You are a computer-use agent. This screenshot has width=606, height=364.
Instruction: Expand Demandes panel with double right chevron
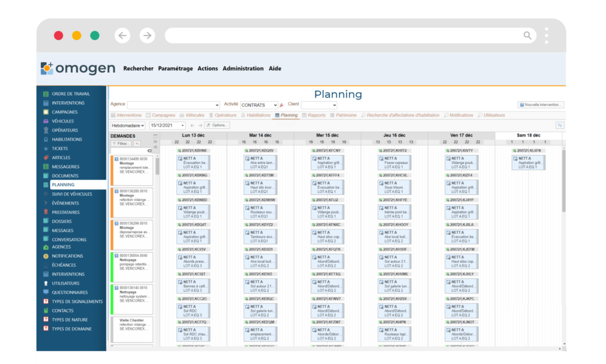click(x=156, y=141)
